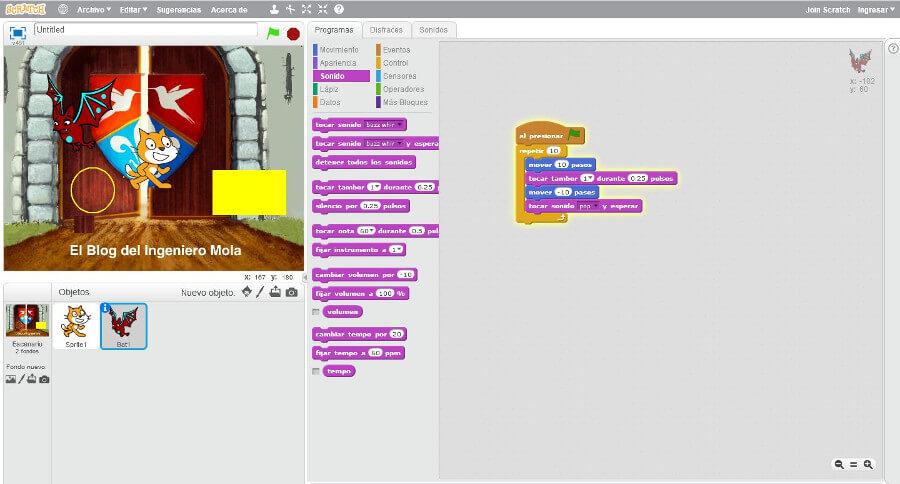This screenshot has width=900, height=484.
Task: Select the delete scissors tool
Action: 290,9
